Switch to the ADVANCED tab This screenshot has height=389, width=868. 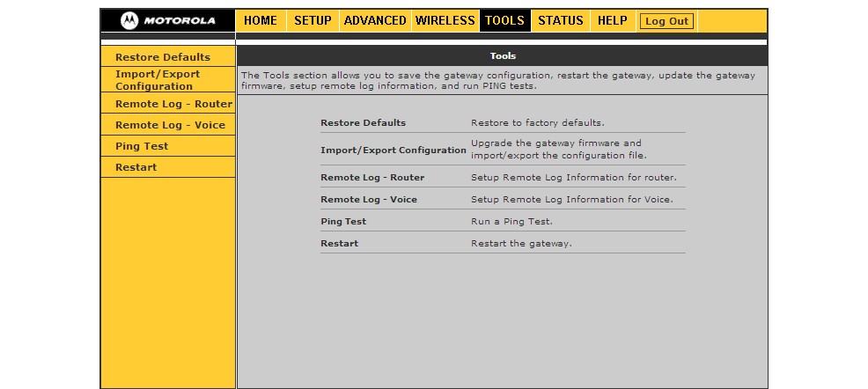tap(375, 21)
